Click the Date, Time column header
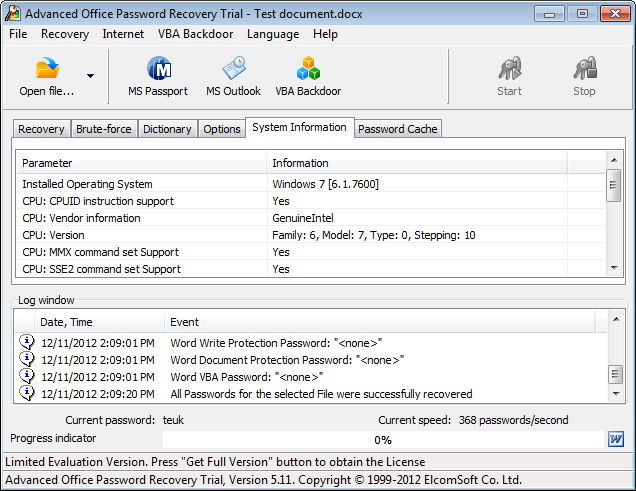The image size is (636, 491). click(x=99, y=322)
